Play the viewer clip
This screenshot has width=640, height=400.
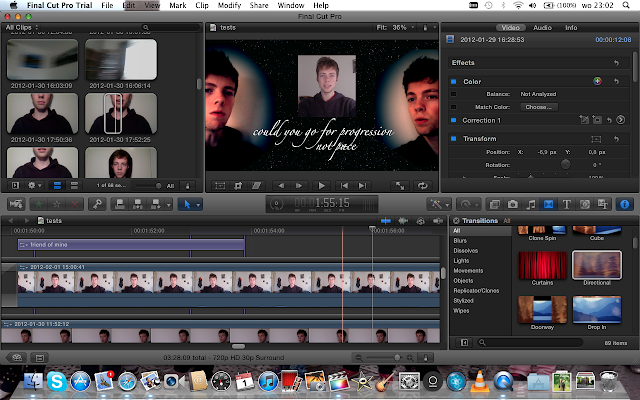321,186
